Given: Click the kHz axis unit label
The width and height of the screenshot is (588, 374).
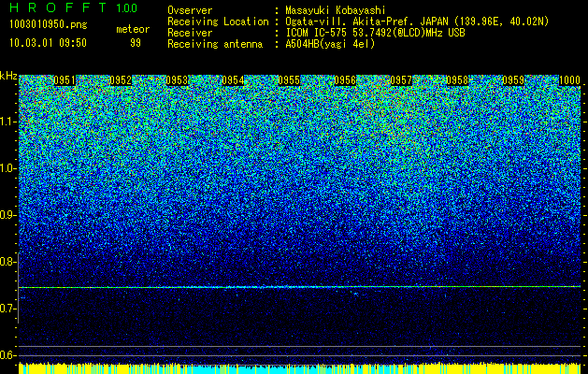Looking at the screenshot, I should pyautogui.click(x=8, y=76).
